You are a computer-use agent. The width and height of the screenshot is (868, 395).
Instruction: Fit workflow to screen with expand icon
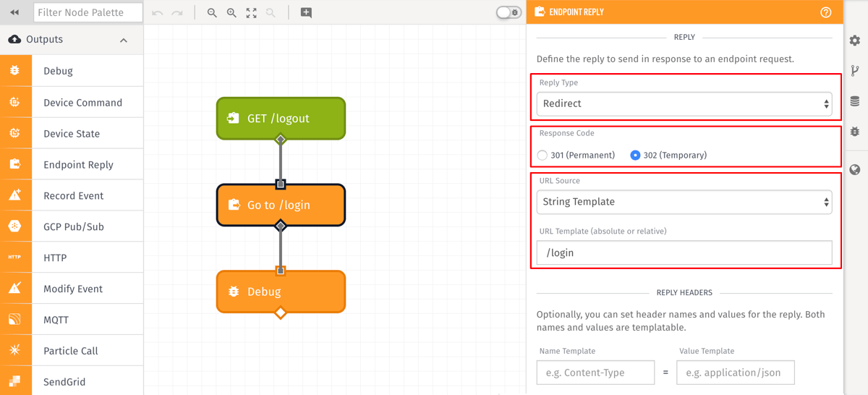click(251, 13)
